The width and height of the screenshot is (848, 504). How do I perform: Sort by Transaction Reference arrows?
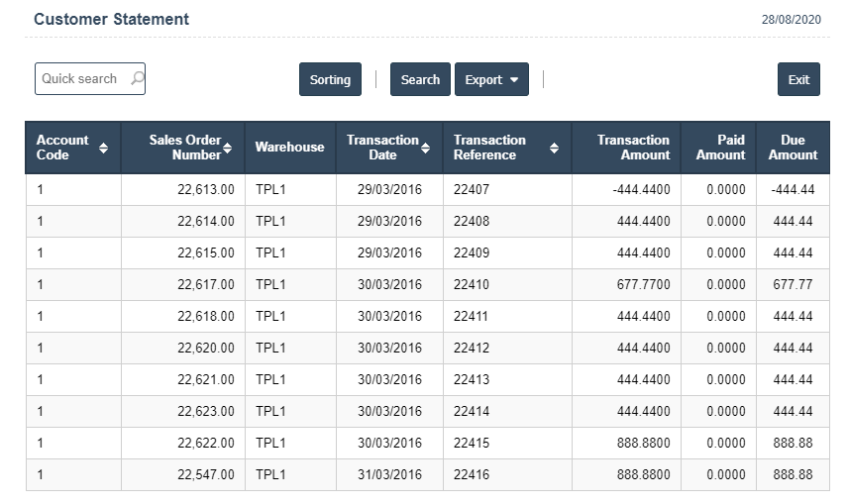coord(554,149)
